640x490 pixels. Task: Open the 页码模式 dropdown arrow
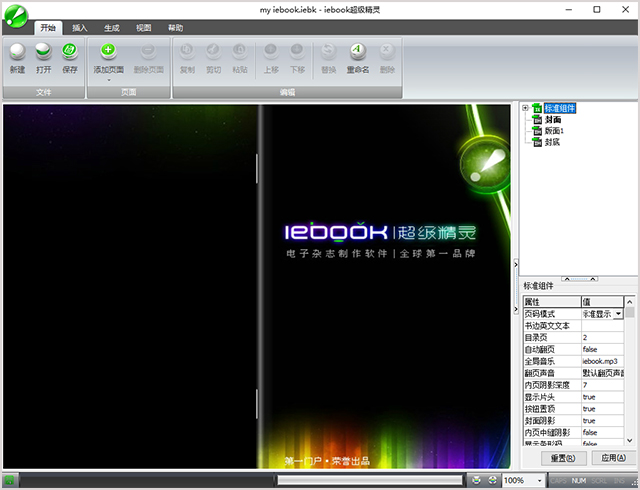pos(618,314)
